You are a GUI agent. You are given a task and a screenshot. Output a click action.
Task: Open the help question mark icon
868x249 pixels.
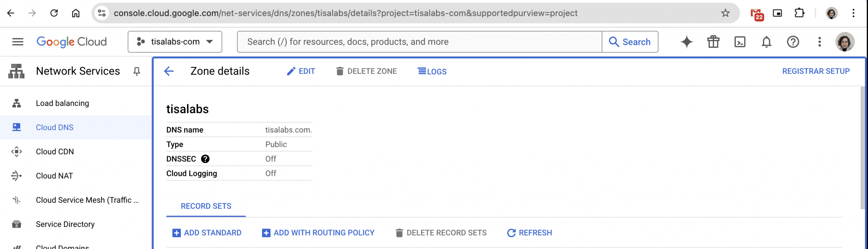pos(793,42)
